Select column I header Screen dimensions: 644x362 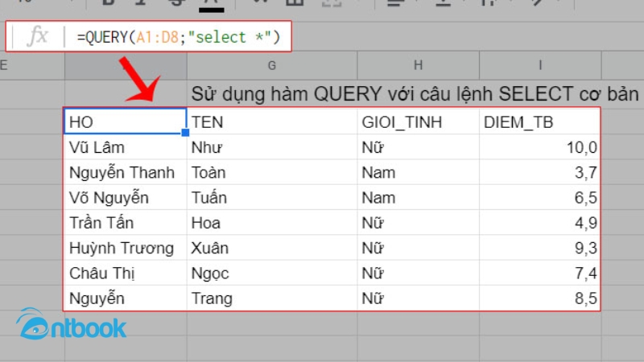(x=540, y=65)
